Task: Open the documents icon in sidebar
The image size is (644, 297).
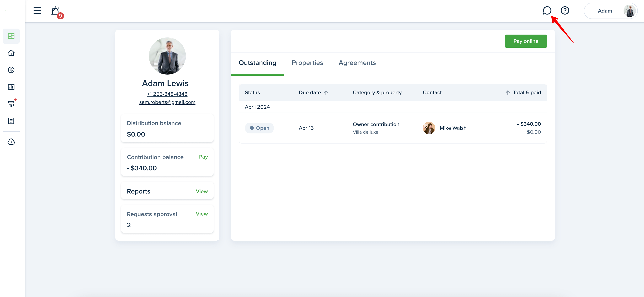Action: click(x=11, y=121)
